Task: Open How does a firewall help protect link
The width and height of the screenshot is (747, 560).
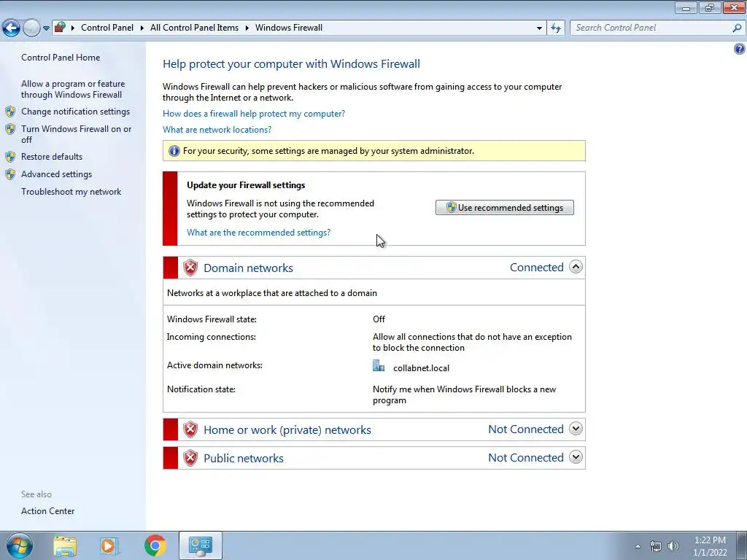Action: (x=254, y=114)
